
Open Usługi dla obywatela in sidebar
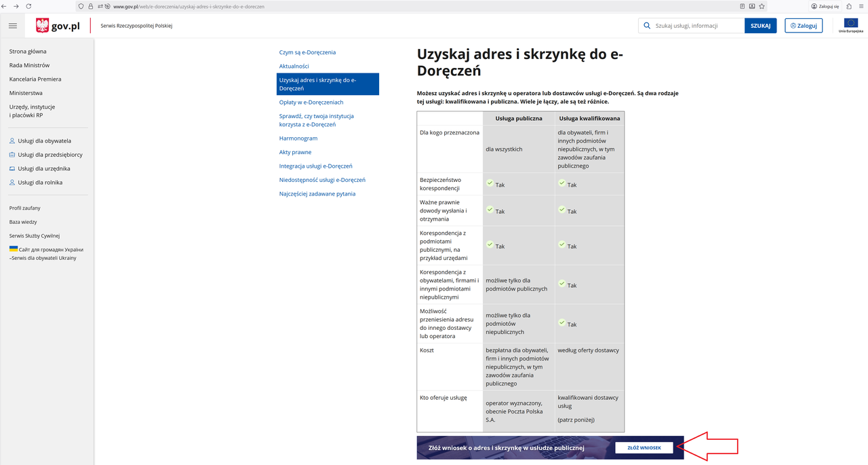click(x=44, y=141)
